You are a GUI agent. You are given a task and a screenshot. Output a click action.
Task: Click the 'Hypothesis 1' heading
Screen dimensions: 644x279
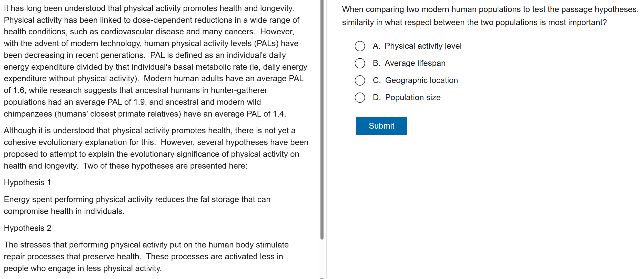tap(27, 183)
